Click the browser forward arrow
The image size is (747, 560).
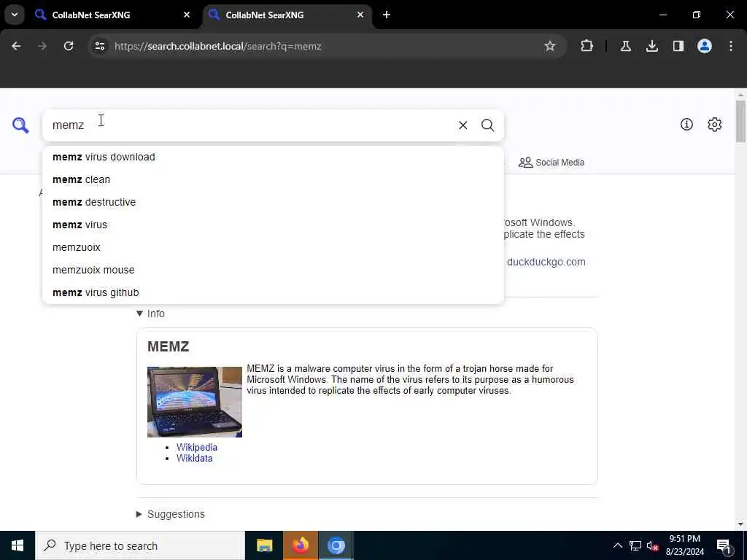(42, 46)
